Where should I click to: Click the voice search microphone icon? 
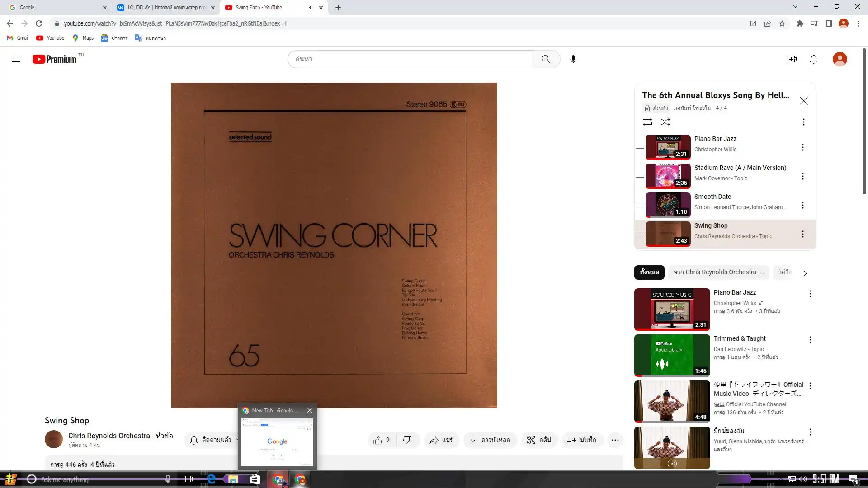coord(573,59)
